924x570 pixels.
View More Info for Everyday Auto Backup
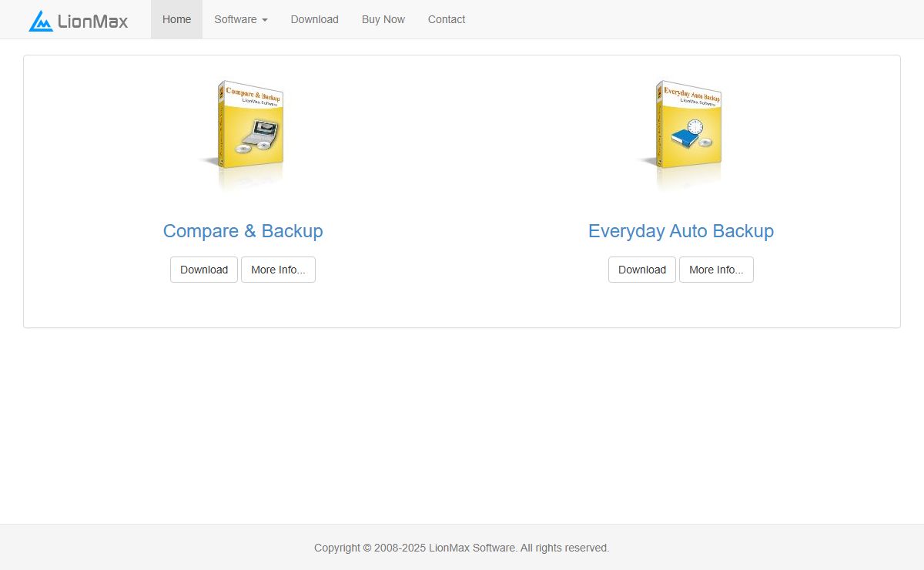pos(716,270)
